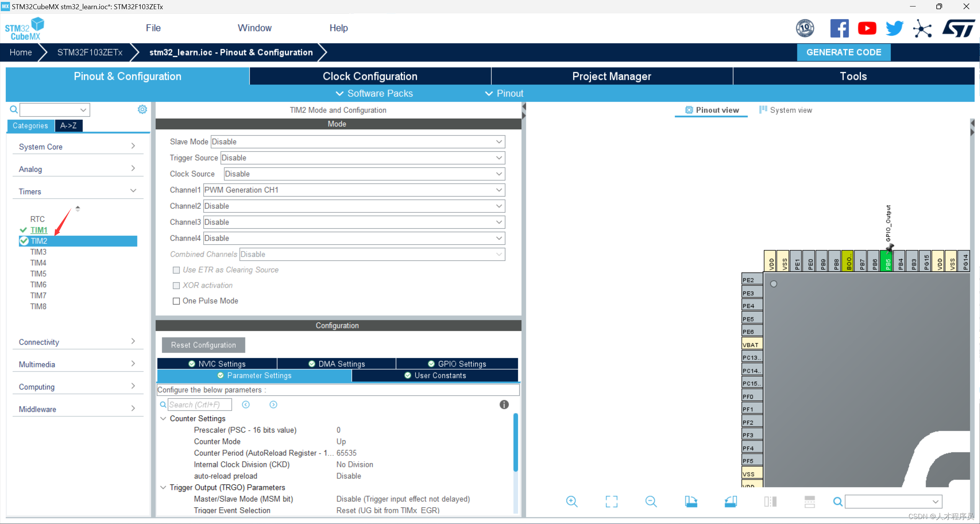Click the settings gear icon in sidebar

142,109
